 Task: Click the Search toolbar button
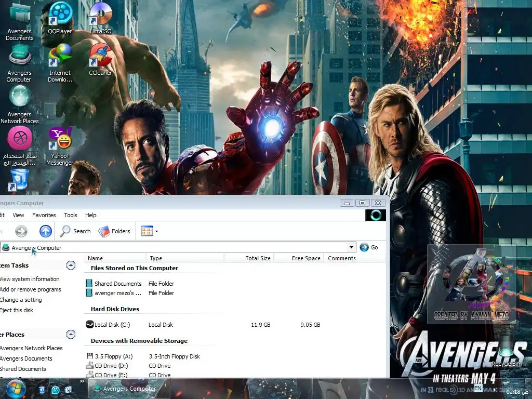[x=75, y=231]
